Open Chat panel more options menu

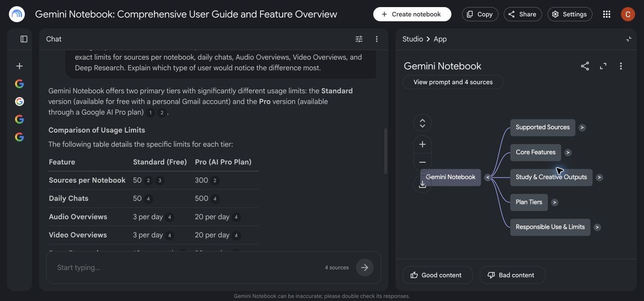pyautogui.click(x=376, y=39)
